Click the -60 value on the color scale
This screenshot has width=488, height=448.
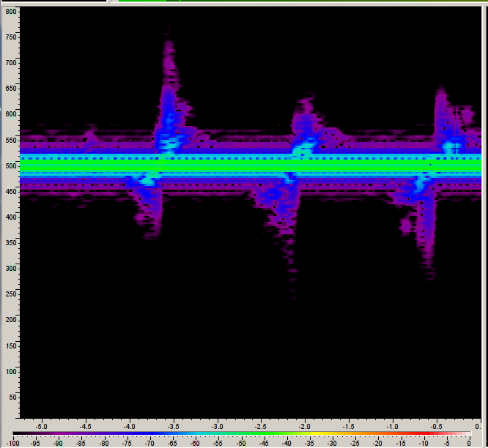tap(195, 444)
